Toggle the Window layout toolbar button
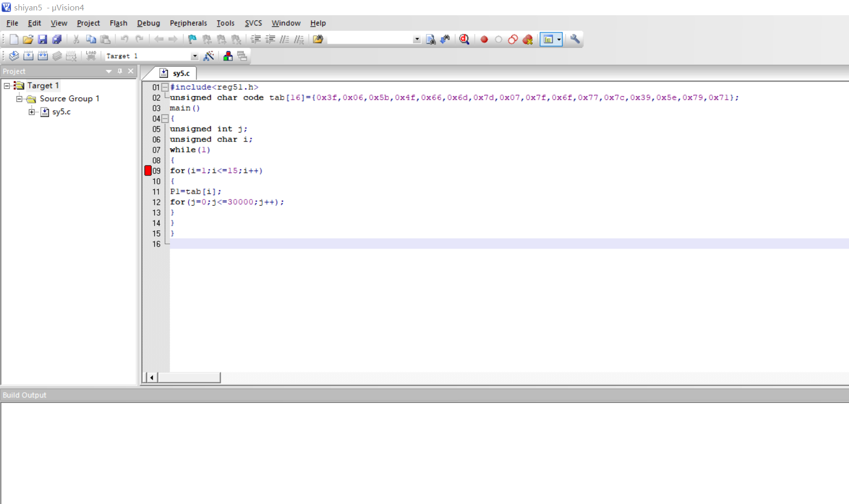Viewport: 849px width, 504px height. point(548,39)
